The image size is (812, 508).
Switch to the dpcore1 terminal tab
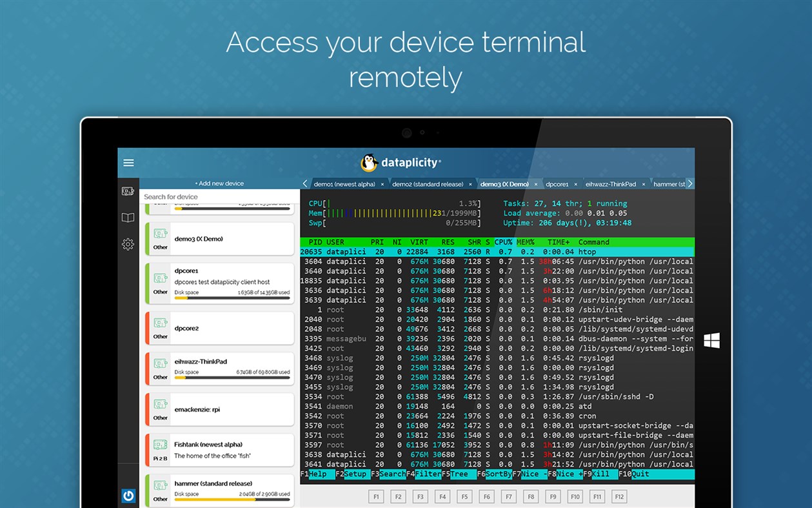pyautogui.click(x=557, y=183)
